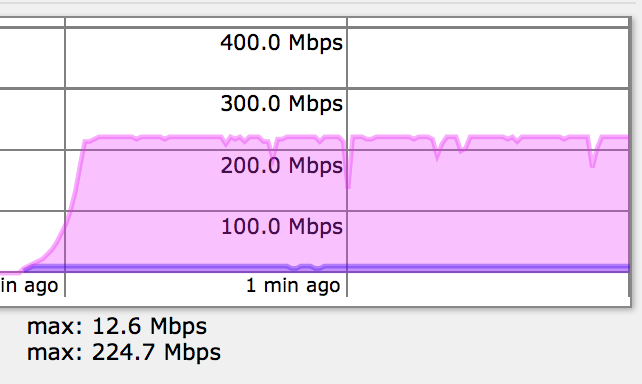Image resolution: width=642 pixels, height=384 pixels.
Task: Click the empty white area right of the 400.0 Mbps label
Action: (x=487, y=57)
